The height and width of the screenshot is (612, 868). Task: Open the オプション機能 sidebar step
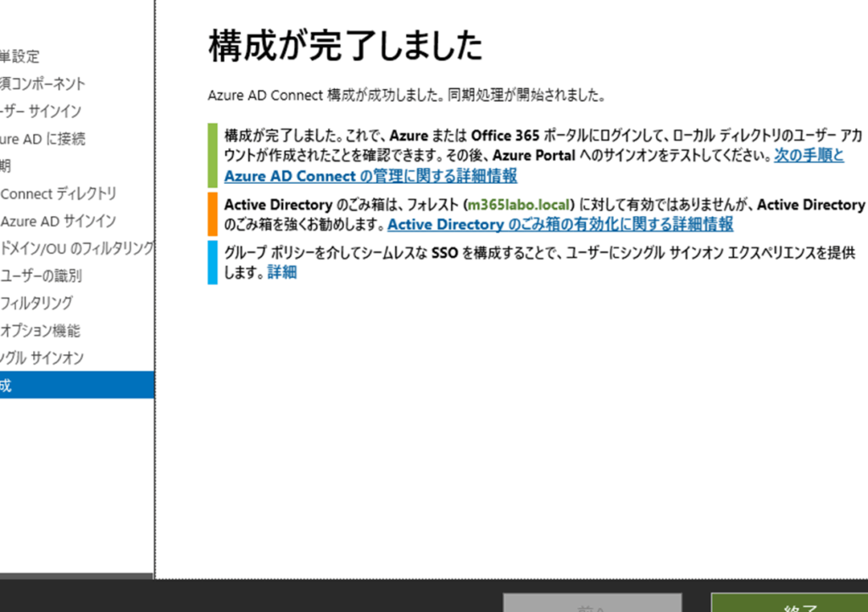41,331
